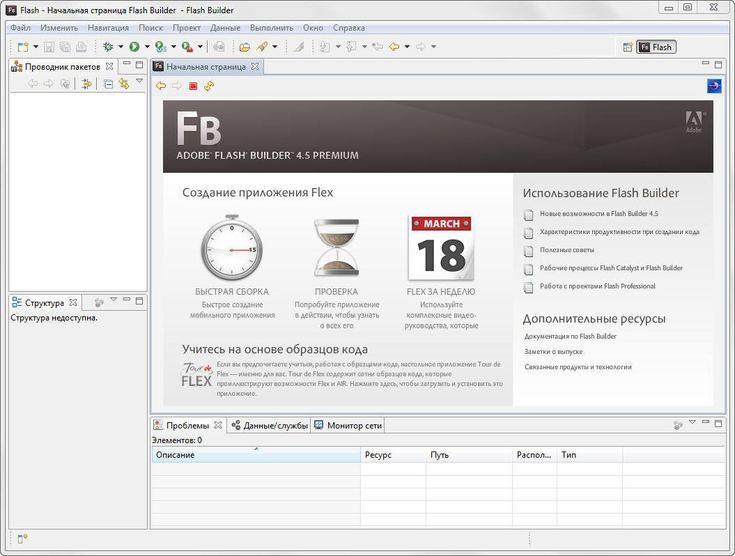Open the Полезные советы link
Image resolution: width=735 pixels, height=556 pixels.
click(x=567, y=250)
